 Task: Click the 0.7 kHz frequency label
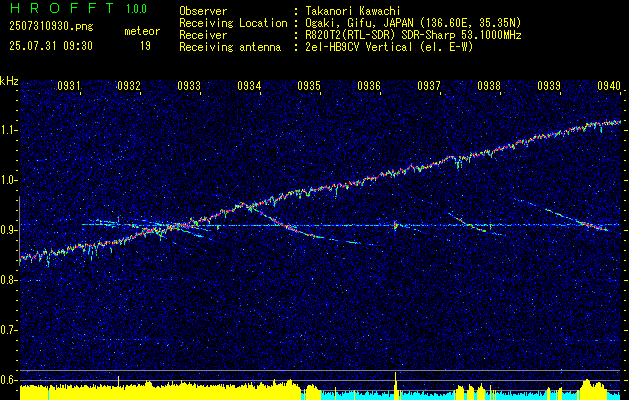click(x=8, y=330)
